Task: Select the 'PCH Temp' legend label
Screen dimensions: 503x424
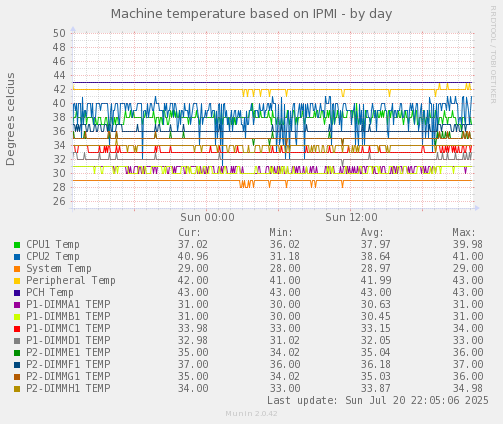Action: pyautogui.click(x=50, y=292)
